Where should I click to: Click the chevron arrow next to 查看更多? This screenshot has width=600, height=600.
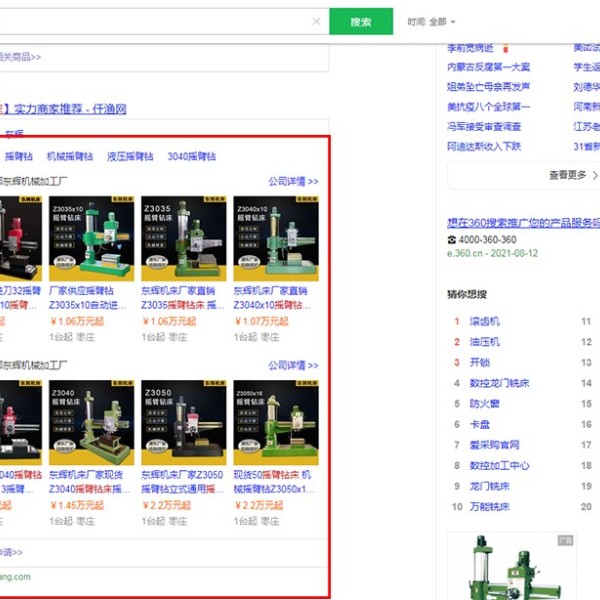[595, 176]
